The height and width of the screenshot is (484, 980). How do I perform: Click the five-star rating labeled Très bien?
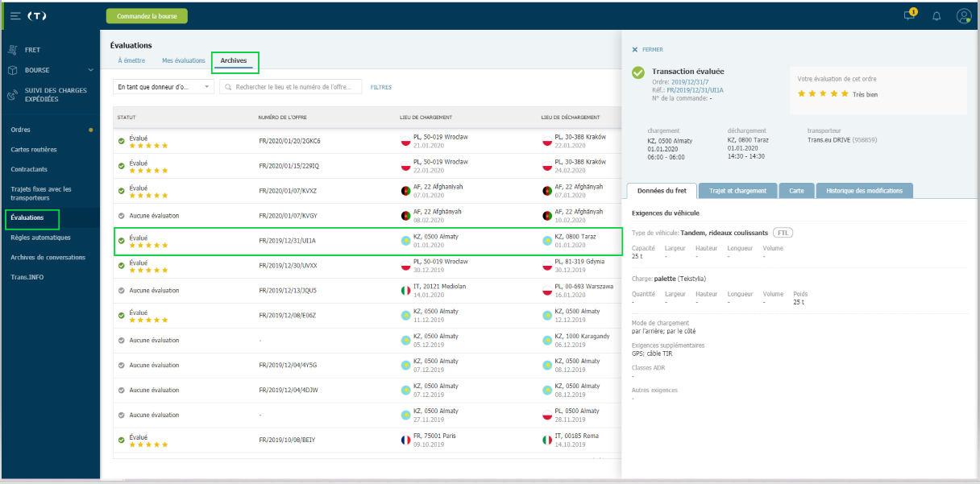point(823,93)
